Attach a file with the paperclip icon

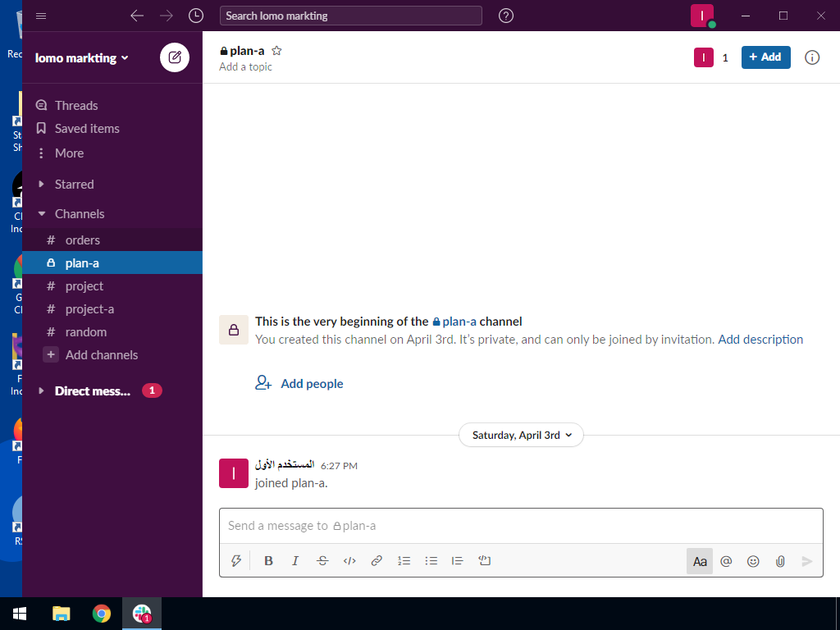point(780,561)
